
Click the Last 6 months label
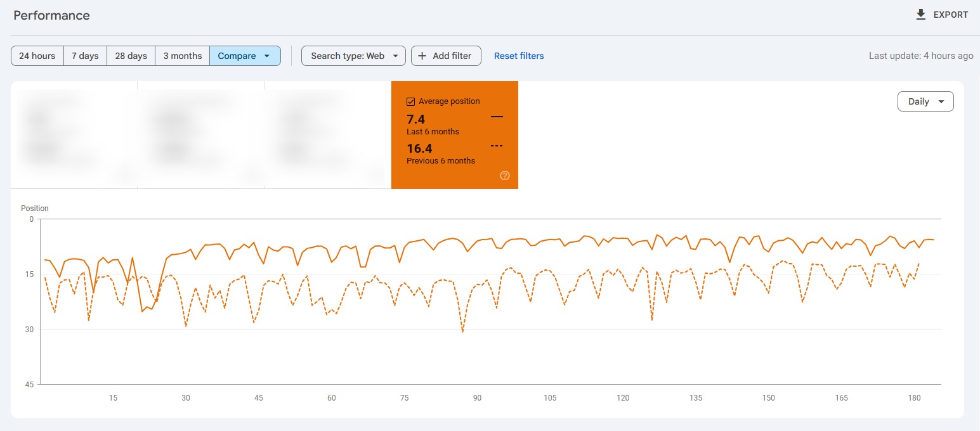(433, 132)
